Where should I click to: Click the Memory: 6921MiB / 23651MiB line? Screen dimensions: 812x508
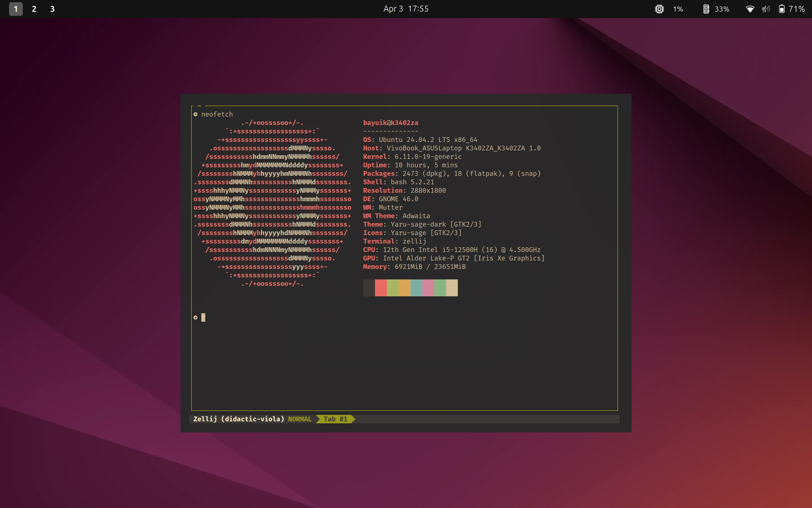tap(414, 266)
